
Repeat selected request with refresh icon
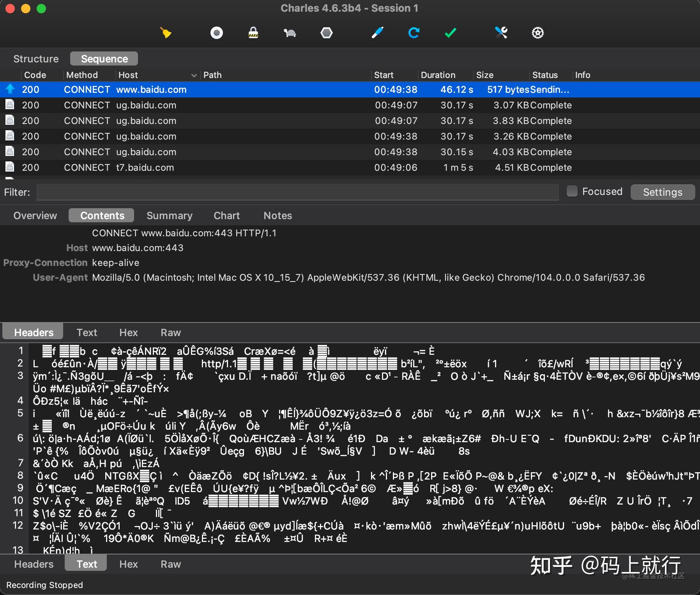coord(414,33)
